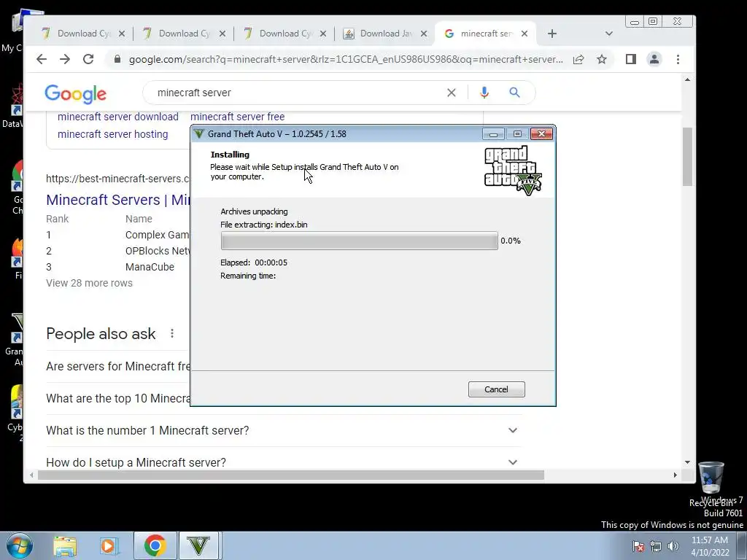Expand How do I setup a Minecraft server
This screenshot has width=747, height=560.
point(284,462)
